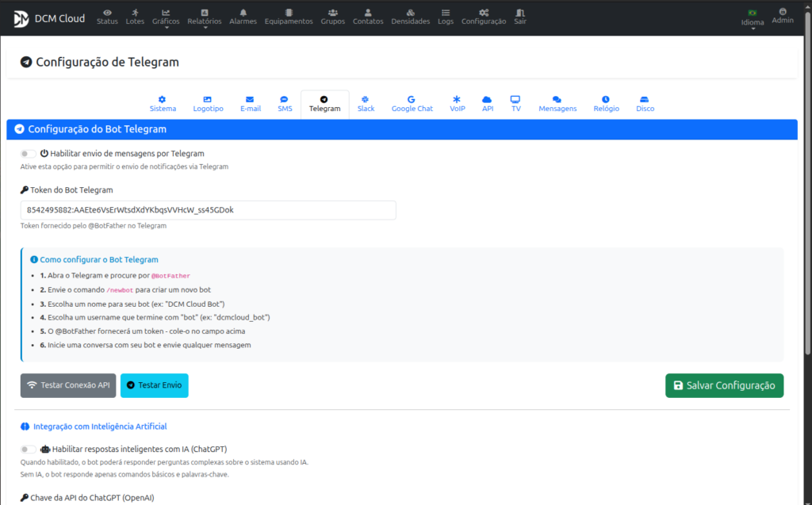Click the DCM Cloud logo
Screen dimensions: 812x505
[x=21, y=18]
